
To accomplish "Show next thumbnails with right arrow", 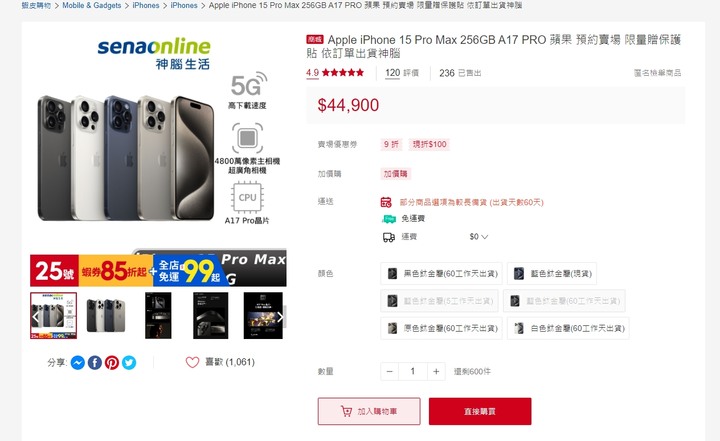I will click(x=280, y=317).
